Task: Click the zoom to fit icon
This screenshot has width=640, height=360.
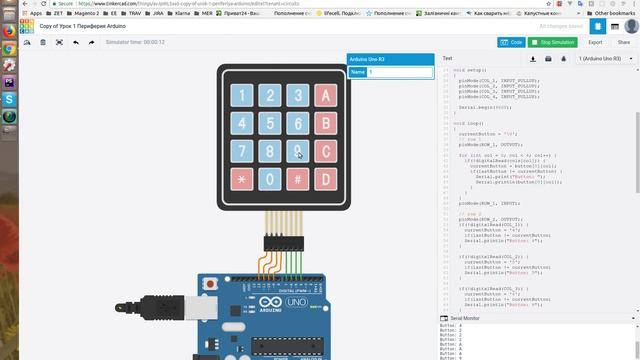Action: pyautogui.click(x=59, y=42)
